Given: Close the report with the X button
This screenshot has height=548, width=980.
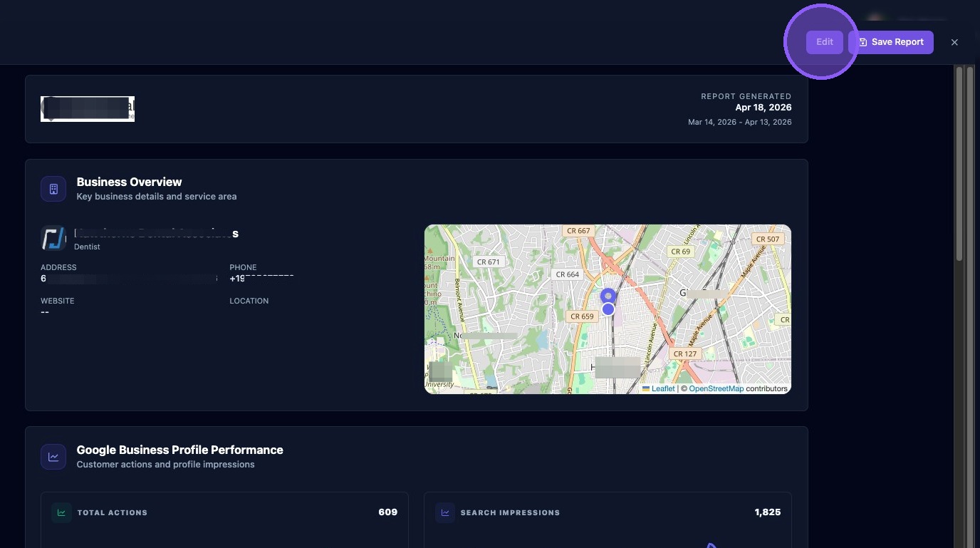Looking at the screenshot, I should (x=954, y=42).
